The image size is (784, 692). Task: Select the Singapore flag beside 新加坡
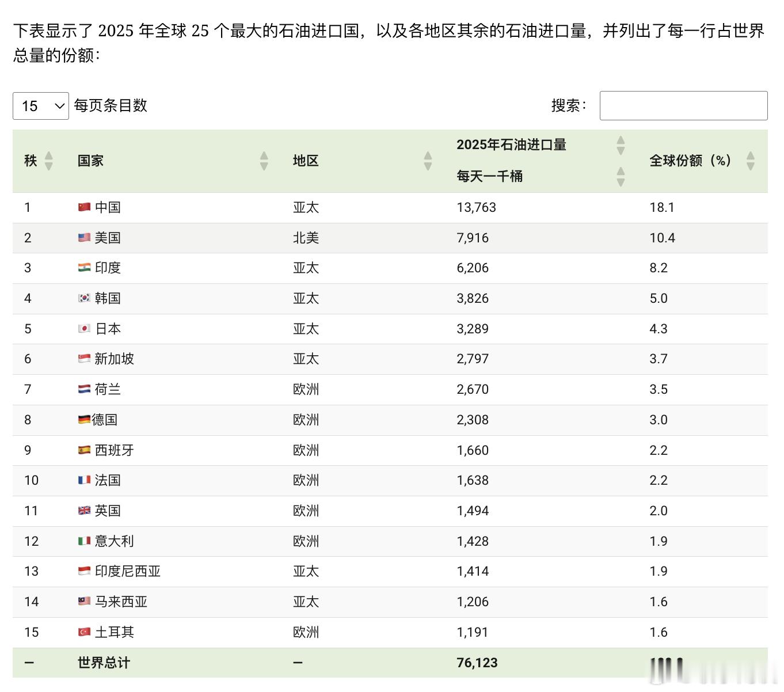[85, 358]
